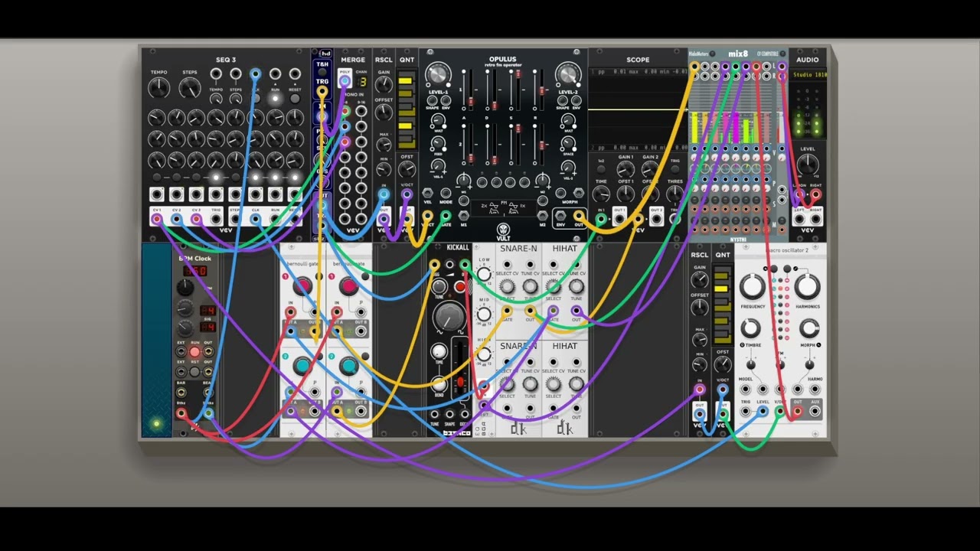
Task: Toggle the SEQ 3 RUN button
Action: click(275, 99)
